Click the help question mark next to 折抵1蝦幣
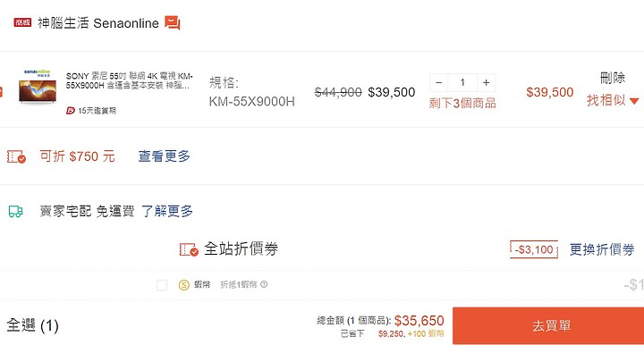 (264, 284)
